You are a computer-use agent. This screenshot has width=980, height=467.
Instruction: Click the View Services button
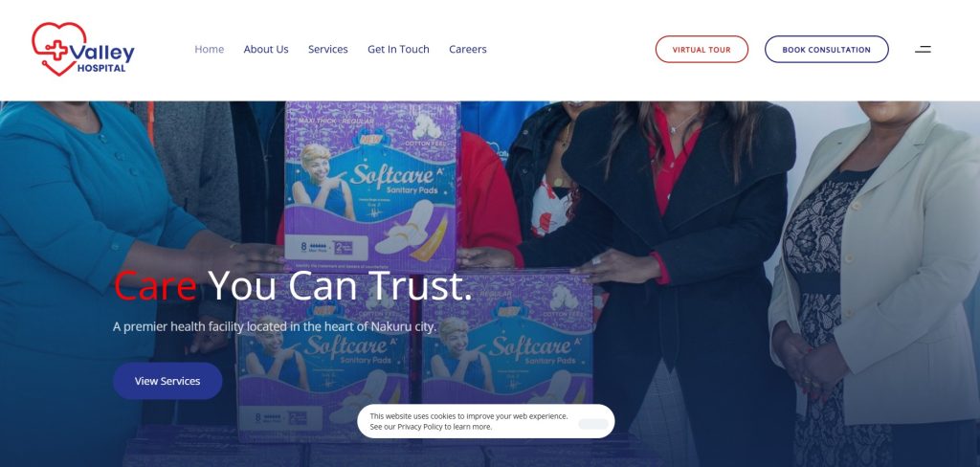167,381
